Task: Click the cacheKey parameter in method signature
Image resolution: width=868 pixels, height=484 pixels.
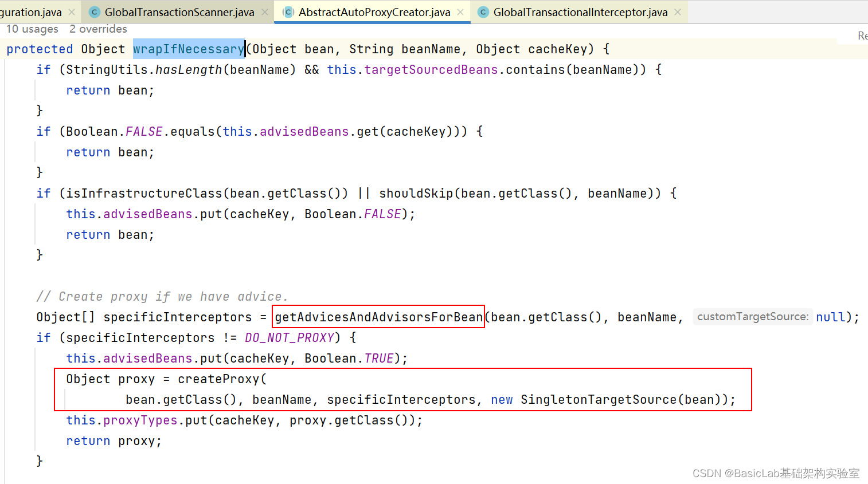Action: point(558,49)
